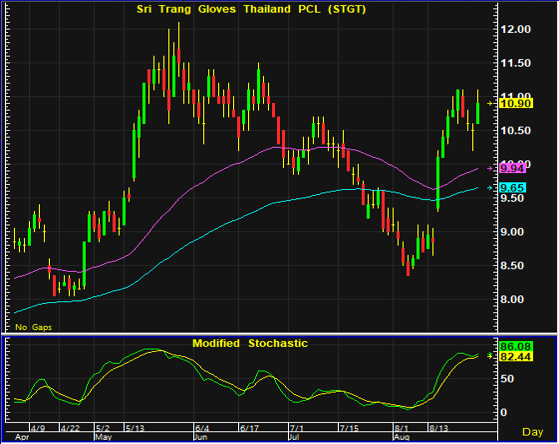This screenshot has width=559, height=444.
Task: Click the 8/1 date marker
Action: pyautogui.click(x=401, y=428)
